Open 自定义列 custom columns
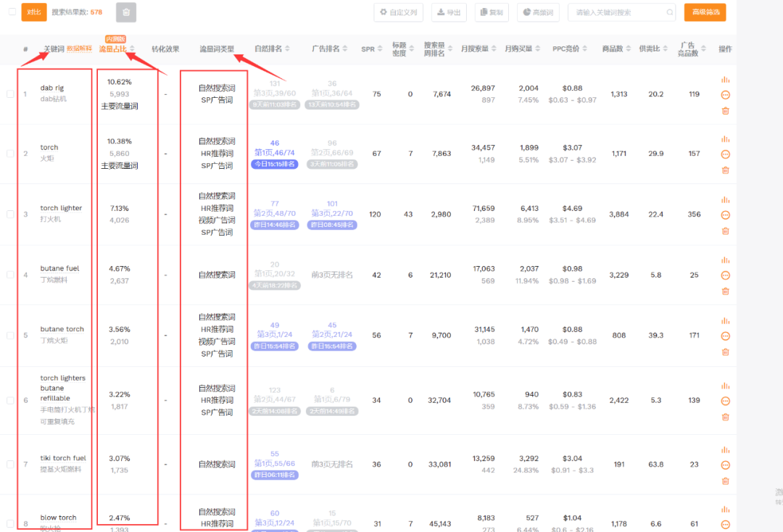Viewport: 783px width, 532px height. (x=399, y=12)
